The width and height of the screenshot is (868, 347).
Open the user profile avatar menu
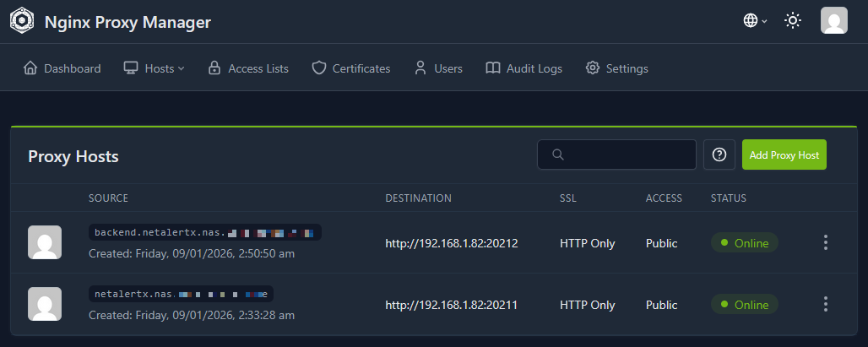833,21
